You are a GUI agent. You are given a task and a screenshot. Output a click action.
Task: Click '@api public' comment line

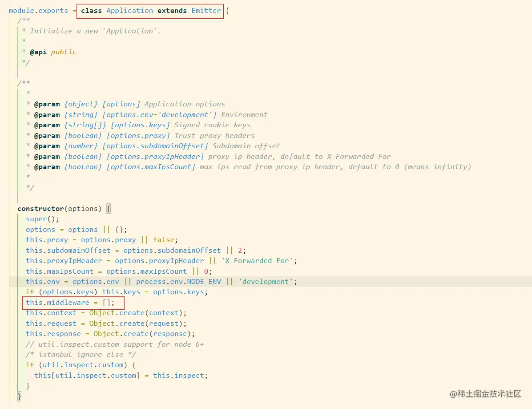pos(53,52)
